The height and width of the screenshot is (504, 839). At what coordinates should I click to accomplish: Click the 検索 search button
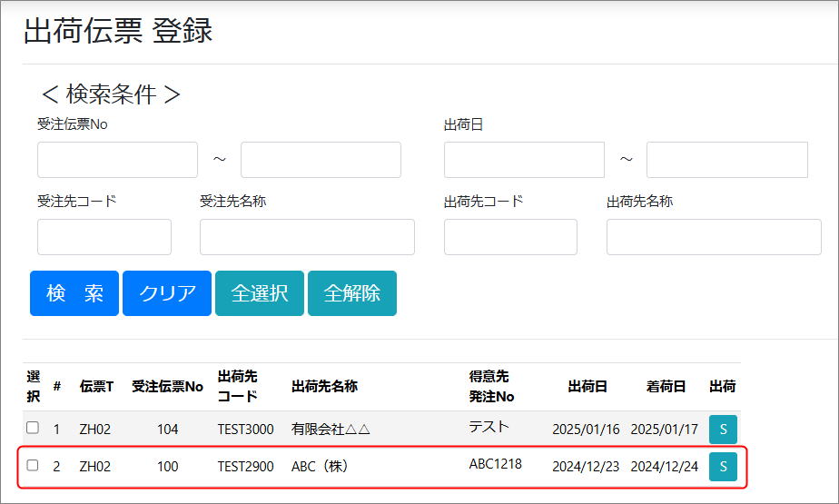(x=74, y=293)
